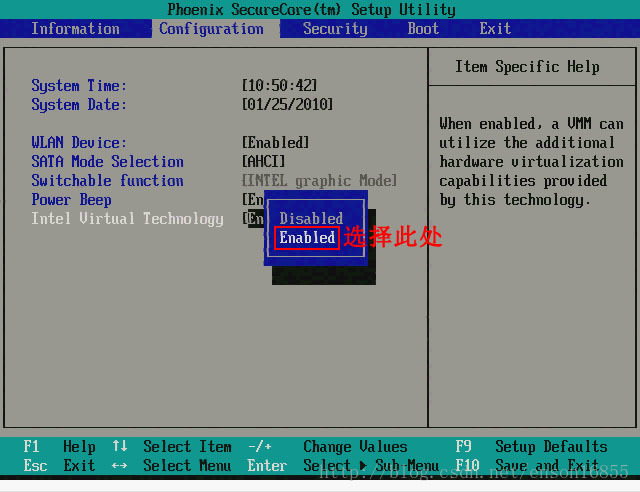Click the Esc Exit hint
The height and width of the screenshot is (492, 640).
(60, 465)
